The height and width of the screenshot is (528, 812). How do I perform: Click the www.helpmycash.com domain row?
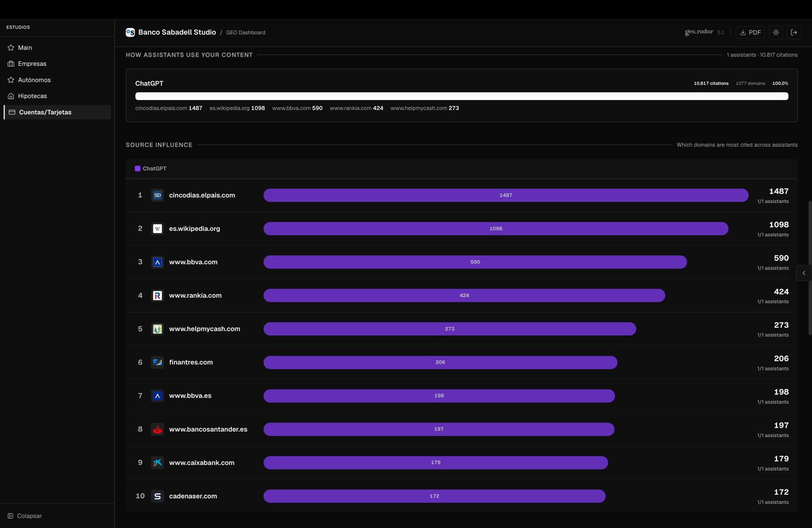(x=204, y=329)
